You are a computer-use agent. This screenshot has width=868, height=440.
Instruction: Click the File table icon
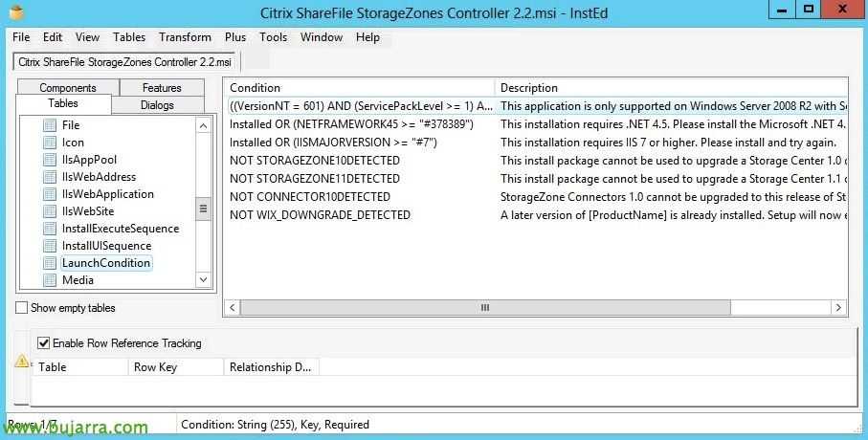tap(50, 125)
